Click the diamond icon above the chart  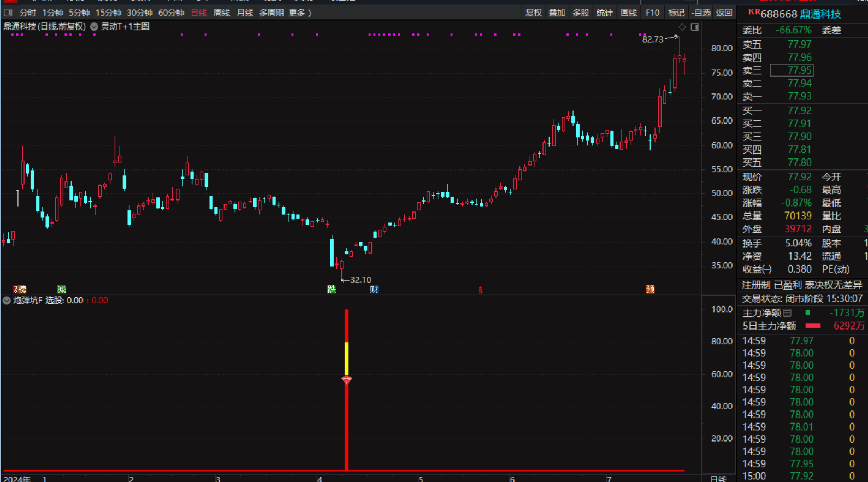pos(682,27)
